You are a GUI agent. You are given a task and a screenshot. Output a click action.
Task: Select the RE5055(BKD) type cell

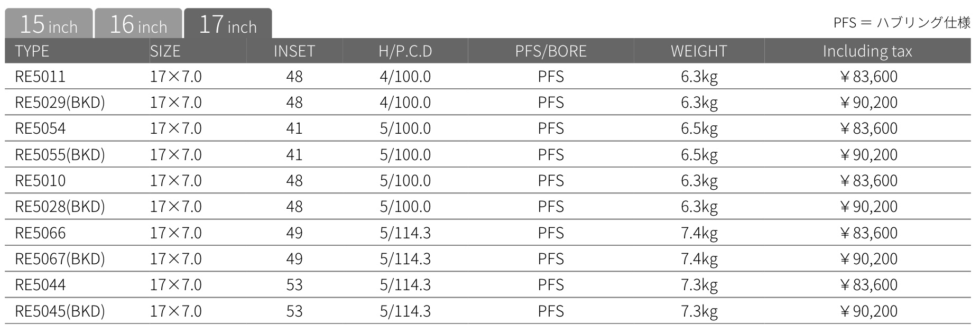click(60, 155)
